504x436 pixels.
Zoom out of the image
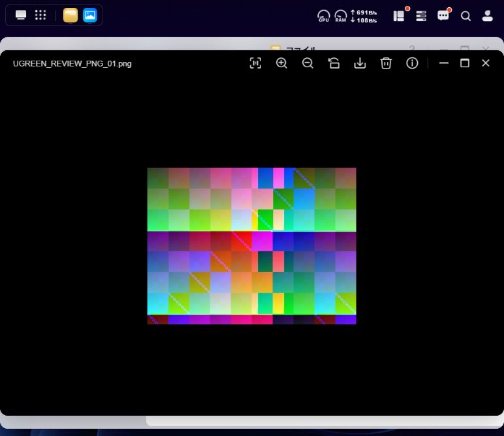pos(307,63)
